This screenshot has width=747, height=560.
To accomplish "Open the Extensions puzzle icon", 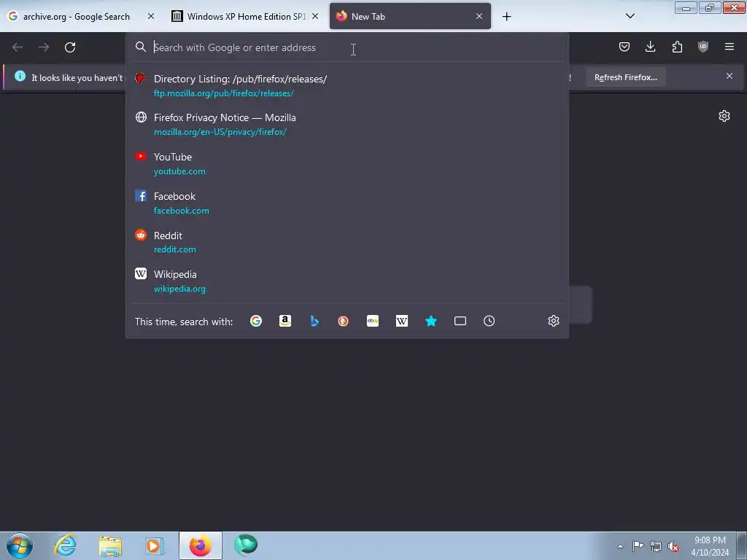I will 677,47.
